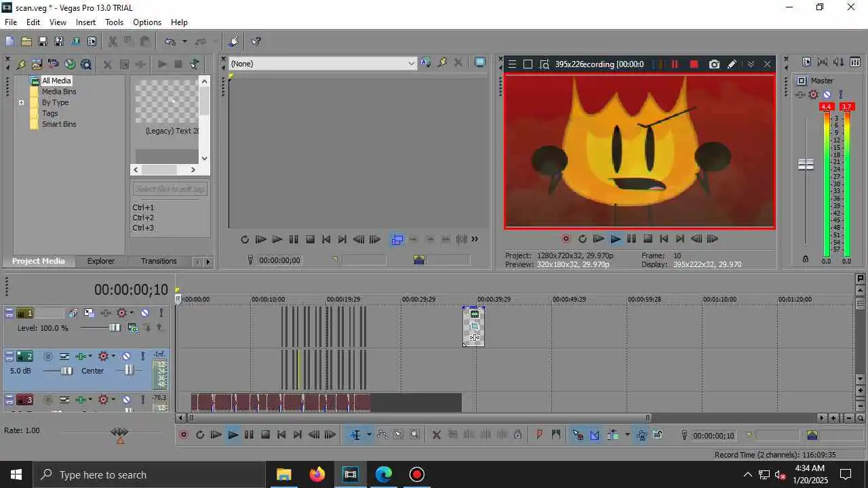Click the Media FX lightning icon in trimmer
Screen dimensions: 868x488
point(442,63)
